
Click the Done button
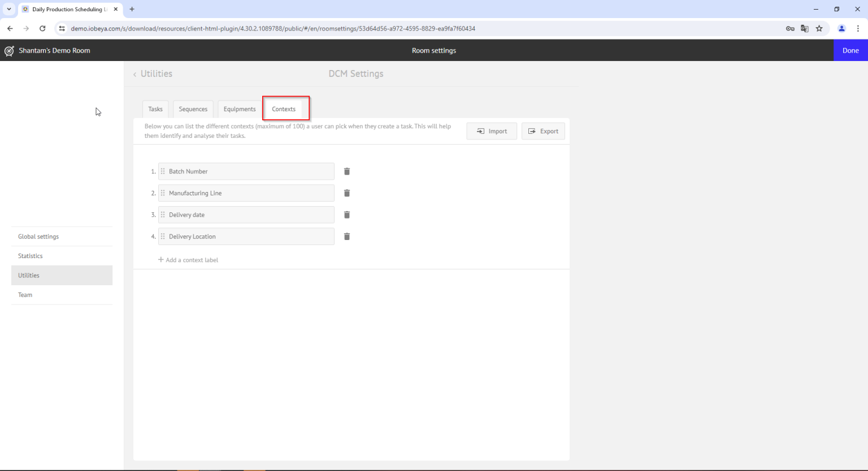pyautogui.click(x=850, y=50)
